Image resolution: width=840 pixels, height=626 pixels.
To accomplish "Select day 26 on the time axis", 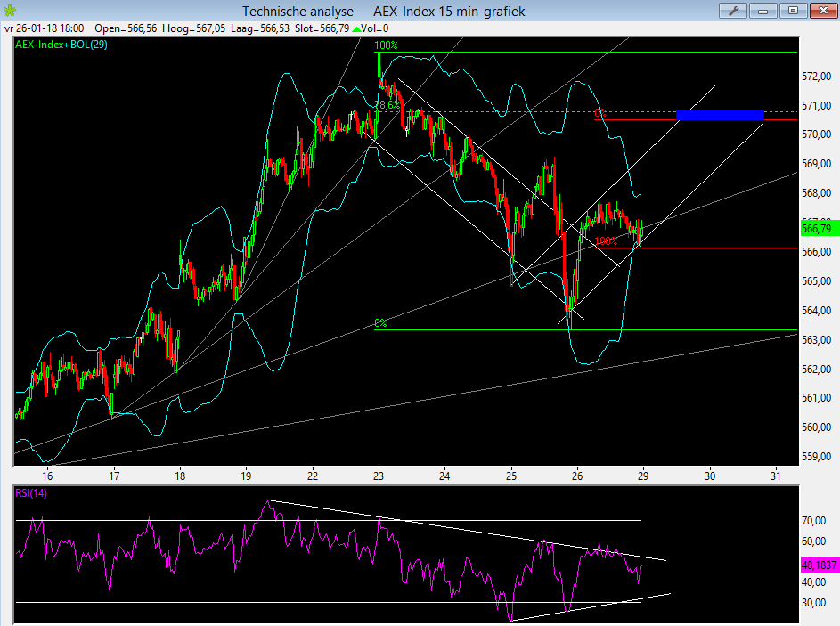I will (x=577, y=475).
